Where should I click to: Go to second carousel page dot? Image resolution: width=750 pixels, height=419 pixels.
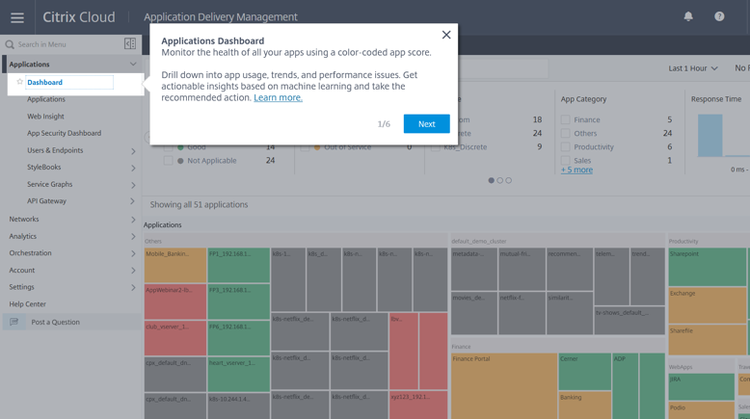(x=500, y=180)
